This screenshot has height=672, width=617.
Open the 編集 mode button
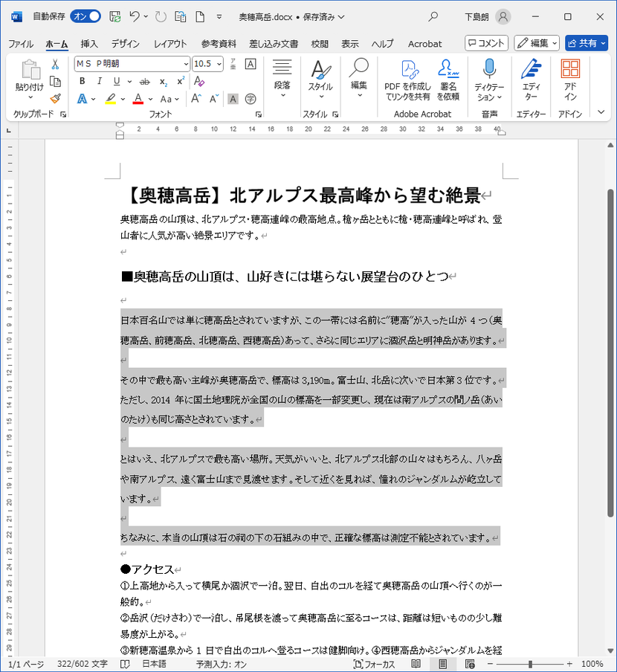(x=537, y=43)
